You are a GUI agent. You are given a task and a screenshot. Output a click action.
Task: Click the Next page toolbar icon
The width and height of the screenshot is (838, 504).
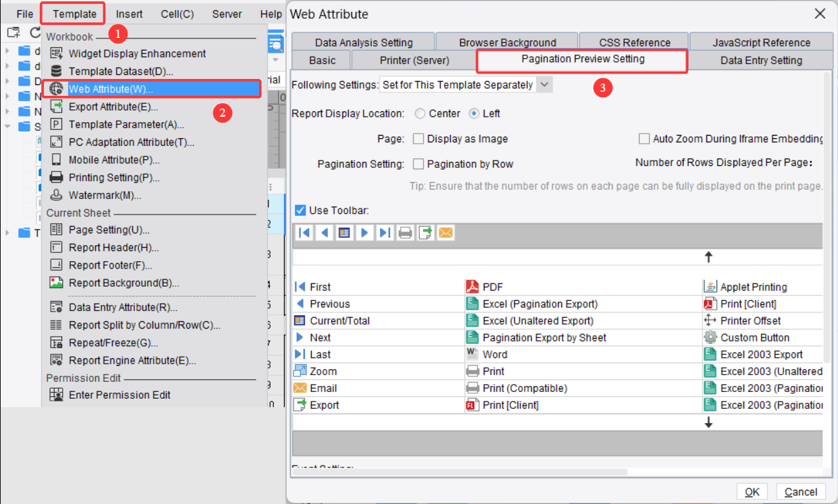pos(365,233)
